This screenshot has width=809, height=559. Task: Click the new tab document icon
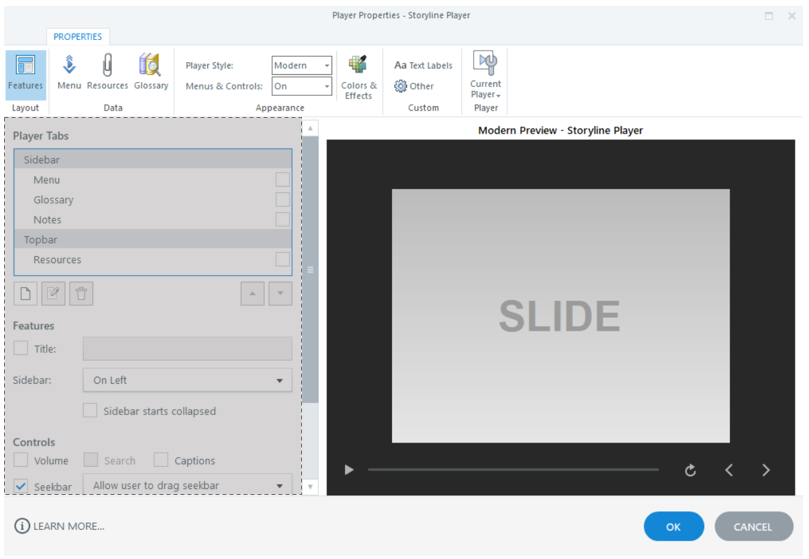[x=25, y=294]
